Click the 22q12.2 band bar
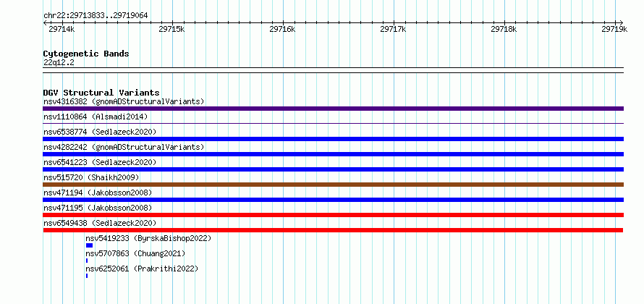 click(333, 70)
